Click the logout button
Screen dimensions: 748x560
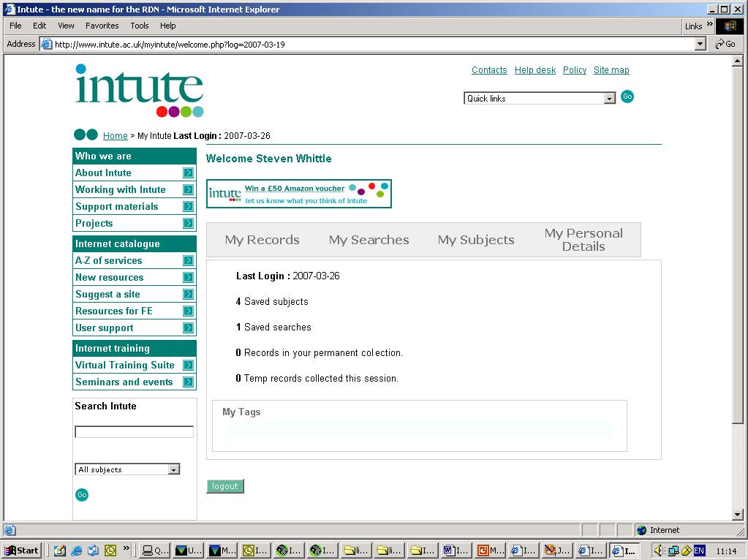tap(225, 486)
